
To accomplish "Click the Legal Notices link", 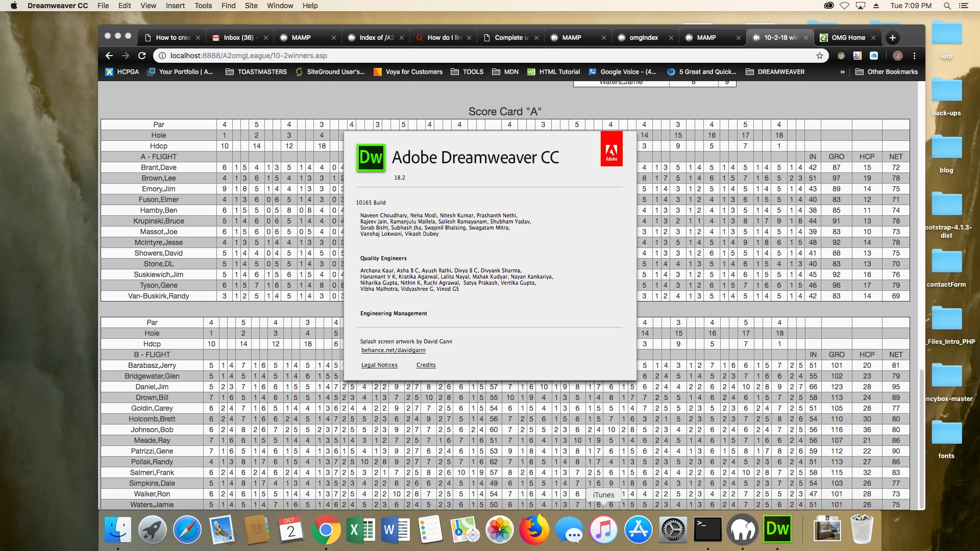I will [379, 365].
